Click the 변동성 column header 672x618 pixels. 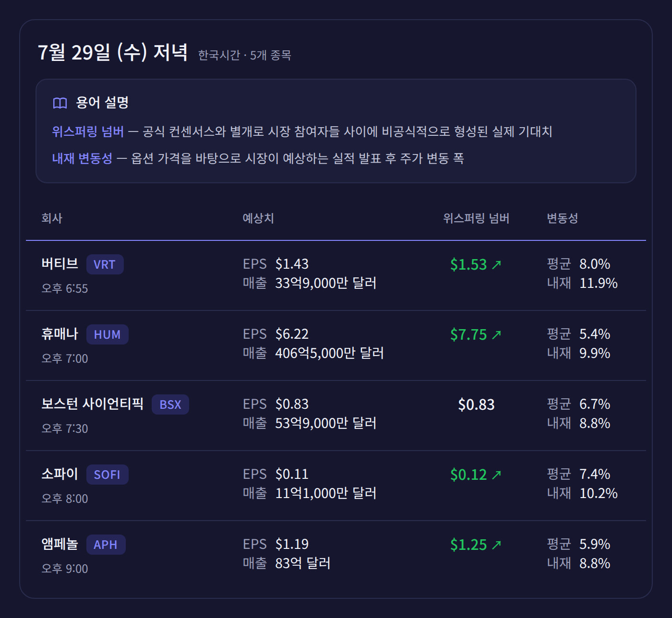[563, 218]
